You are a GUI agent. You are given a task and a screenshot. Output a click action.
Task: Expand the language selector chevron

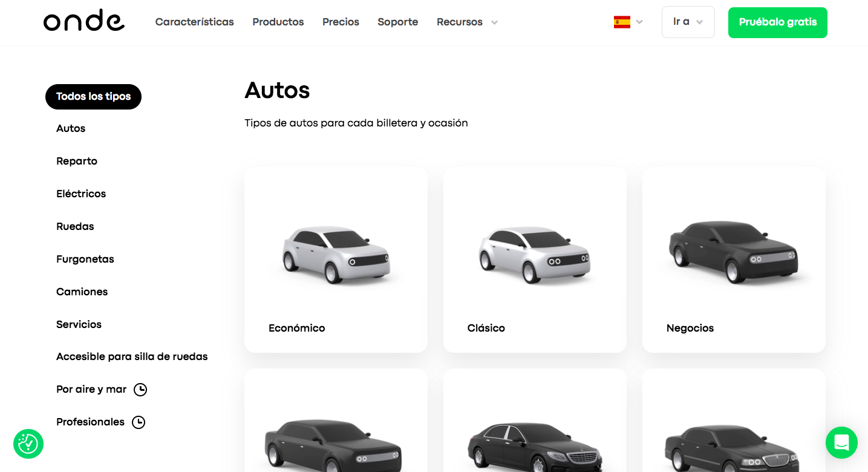[639, 22]
